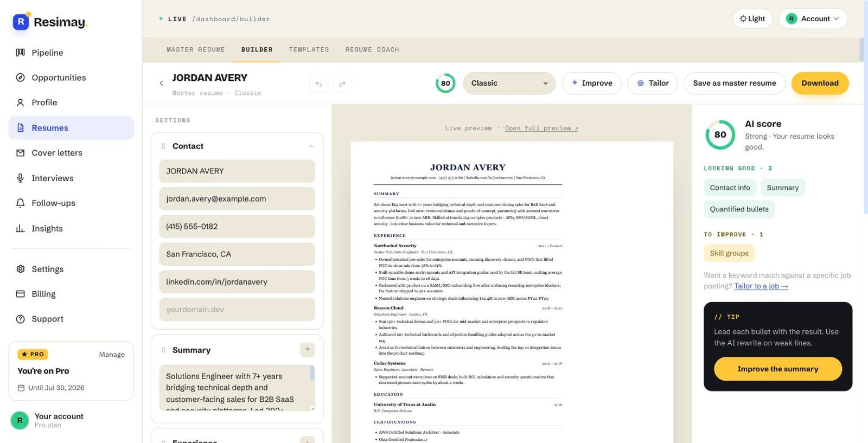Viewport: 868px width, 443px height.
Task: Select Resumes in the sidebar
Action: [71, 128]
